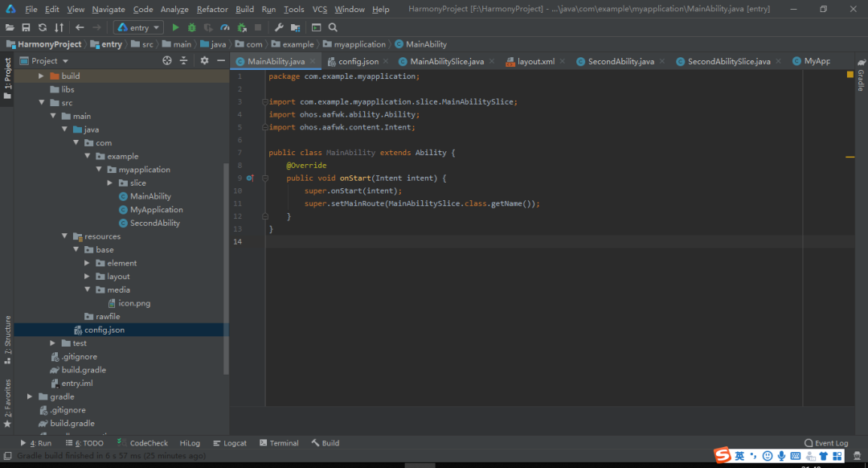Open Project panel gear settings
This screenshot has width=868, height=468.
pyautogui.click(x=204, y=60)
